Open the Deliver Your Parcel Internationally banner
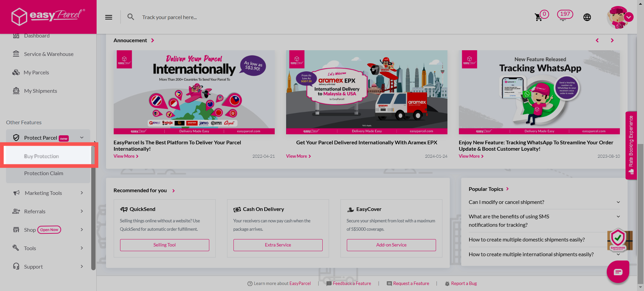 click(x=194, y=92)
